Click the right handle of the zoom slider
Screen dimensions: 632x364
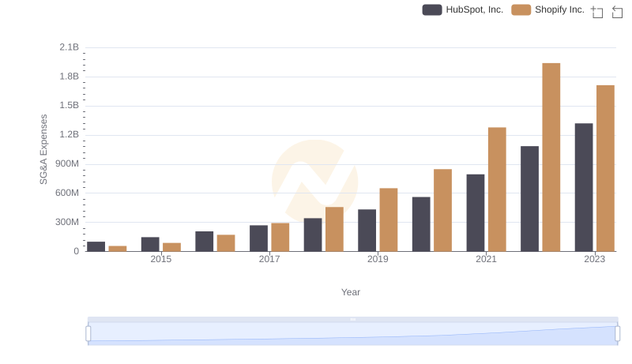617,333
